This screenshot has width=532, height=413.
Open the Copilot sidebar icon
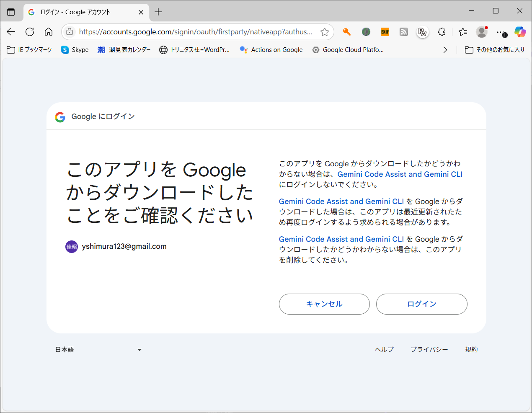click(x=520, y=32)
